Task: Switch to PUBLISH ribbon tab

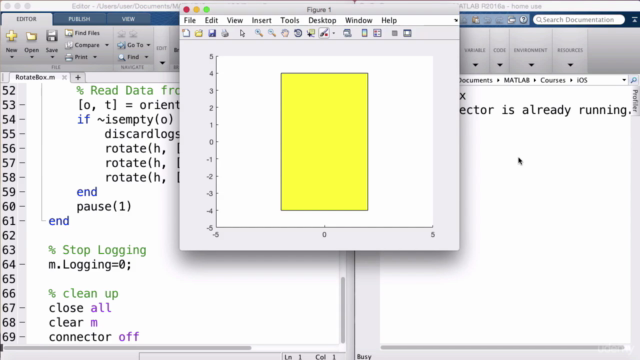Action: point(79,19)
